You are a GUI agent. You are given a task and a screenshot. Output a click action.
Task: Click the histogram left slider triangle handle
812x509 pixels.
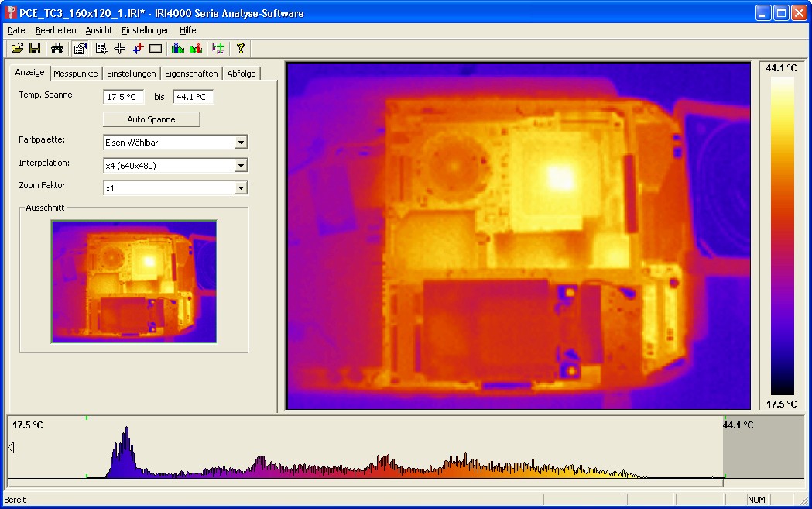pyautogui.click(x=11, y=447)
